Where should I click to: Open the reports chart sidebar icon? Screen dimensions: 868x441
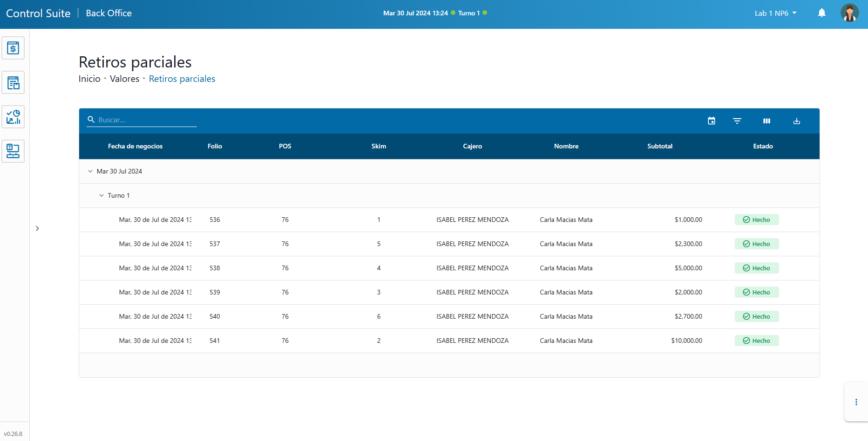[x=13, y=117]
